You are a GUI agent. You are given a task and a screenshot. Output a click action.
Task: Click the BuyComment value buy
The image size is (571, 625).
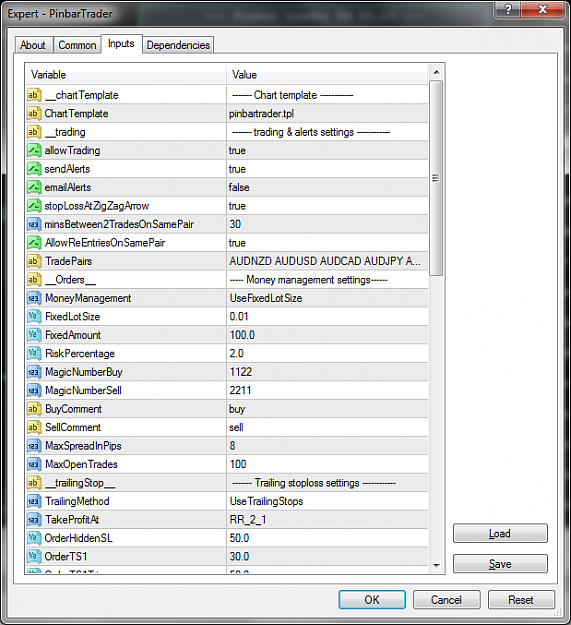click(x=237, y=409)
